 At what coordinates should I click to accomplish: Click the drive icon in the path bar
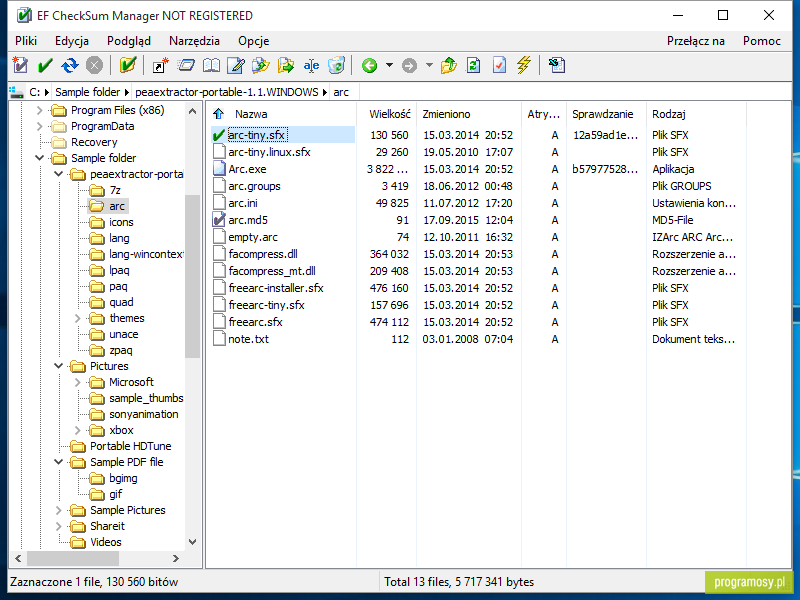pos(17,92)
